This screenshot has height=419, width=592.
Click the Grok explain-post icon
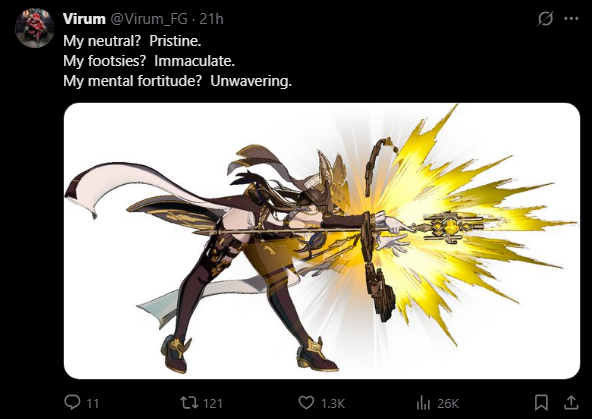(x=545, y=18)
